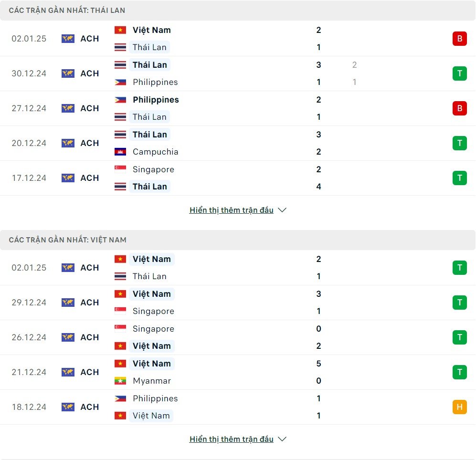This screenshot has width=476, height=460.
Task: Click the orange H badge for Philippines draw
Action: [459, 407]
